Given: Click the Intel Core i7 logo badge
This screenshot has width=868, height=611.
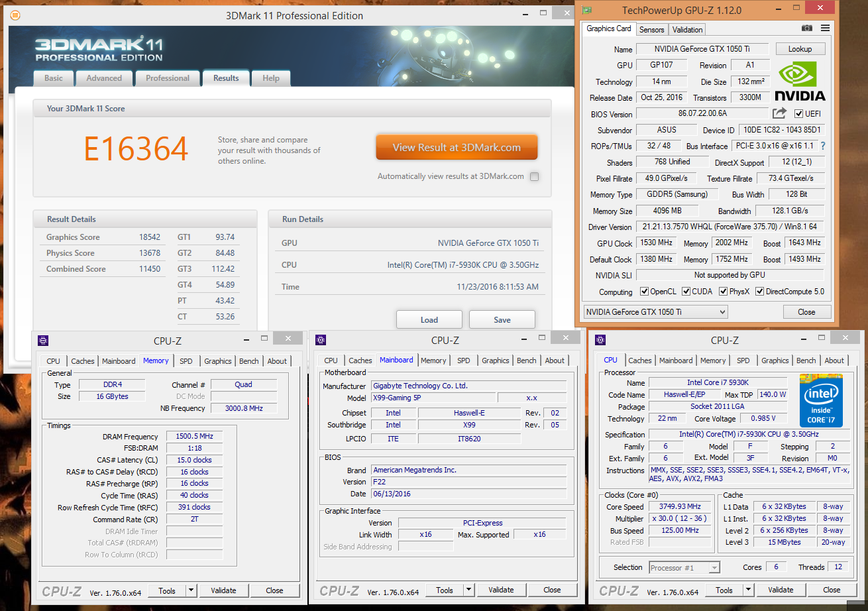Looking at the screenshot, I should (x=821, y=401).
